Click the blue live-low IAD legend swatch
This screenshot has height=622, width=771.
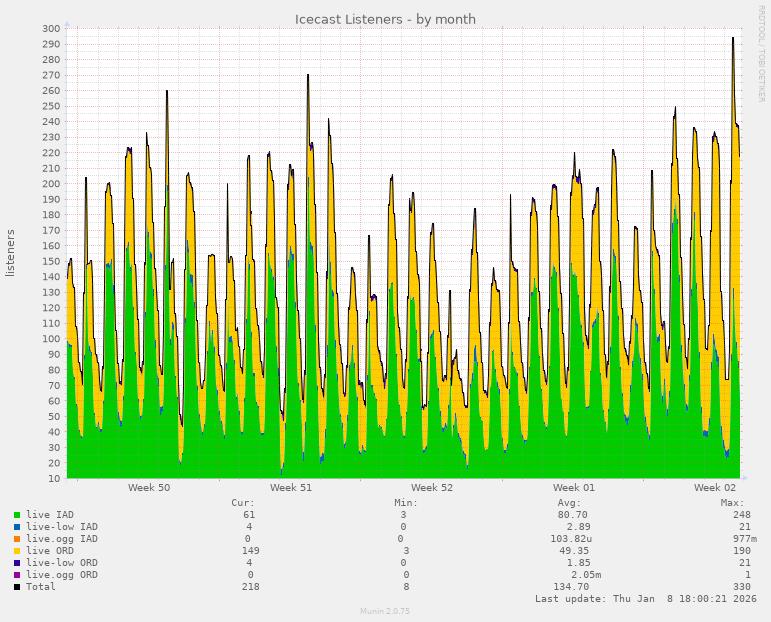tap(17, 527)
